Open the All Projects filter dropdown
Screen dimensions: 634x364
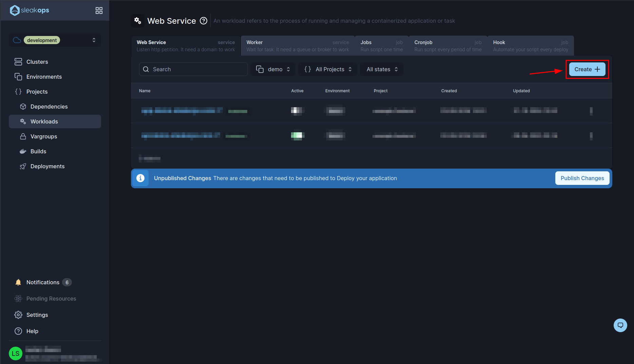pos(328,69)
